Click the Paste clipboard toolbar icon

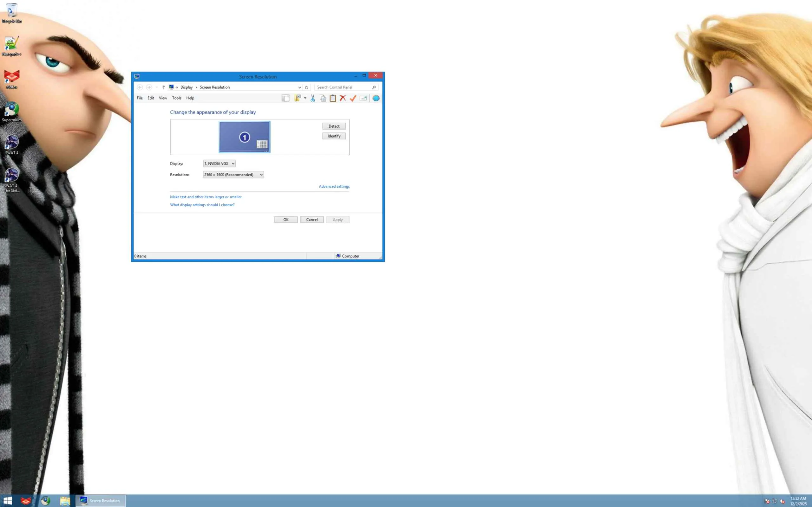(x=332, y=98)
